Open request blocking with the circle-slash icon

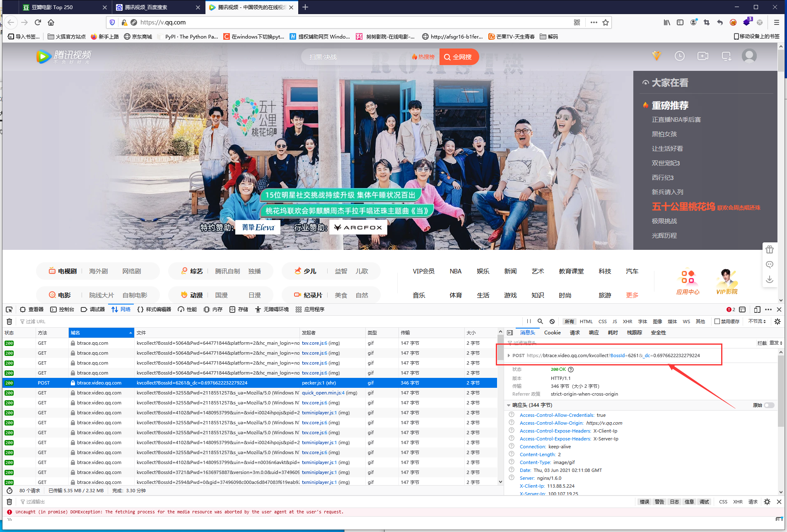[x=552, y=322]
